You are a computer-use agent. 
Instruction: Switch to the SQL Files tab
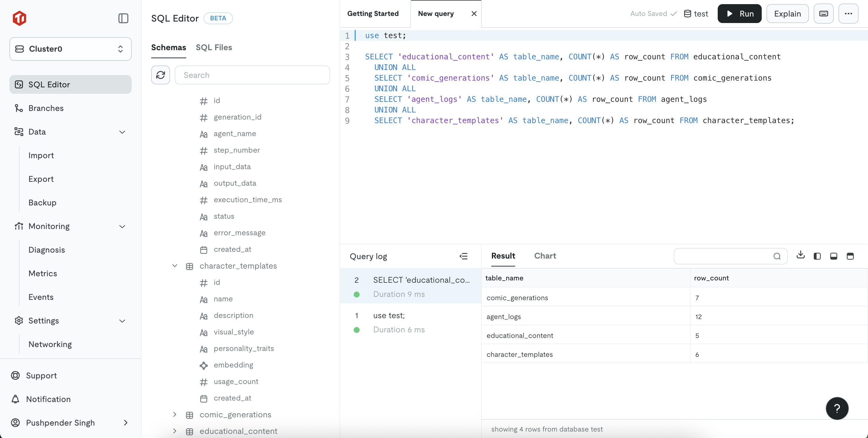coord(214,48)
